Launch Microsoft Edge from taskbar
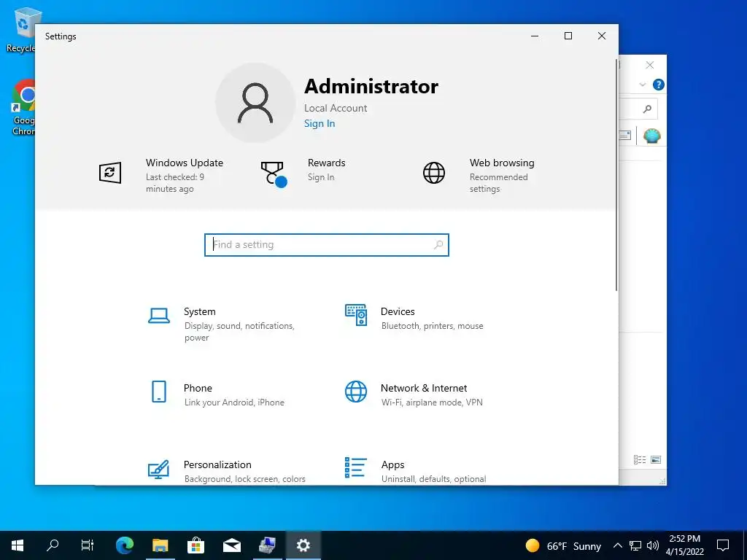This screenshot has width=747, height=560. [x=125, y=545]
